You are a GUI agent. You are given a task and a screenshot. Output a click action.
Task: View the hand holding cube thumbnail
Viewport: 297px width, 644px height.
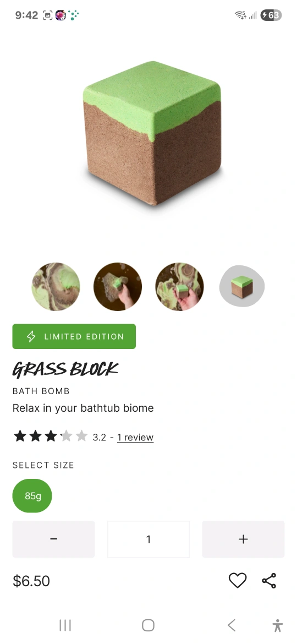point(179,287)
